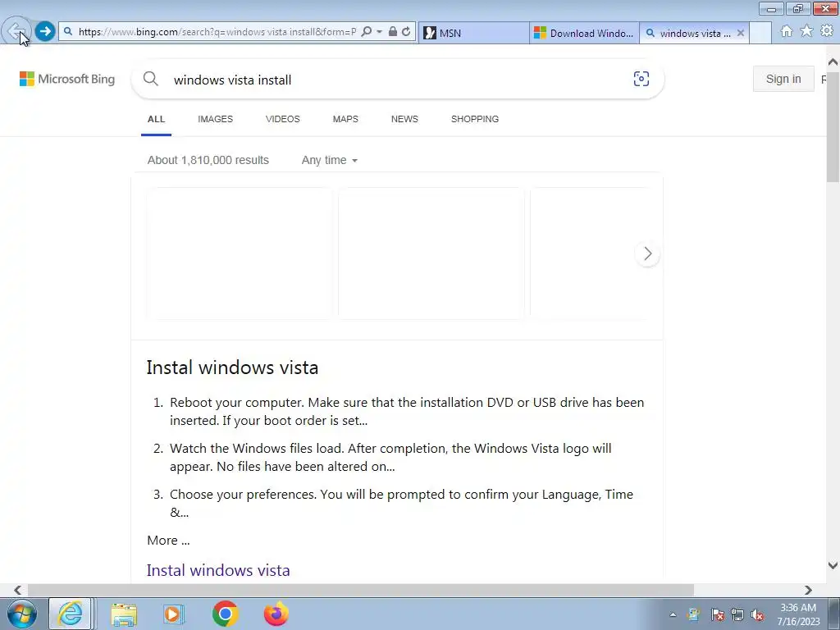
Task: Click the browser Forward arrow button
Action: [x=45, y=31]
